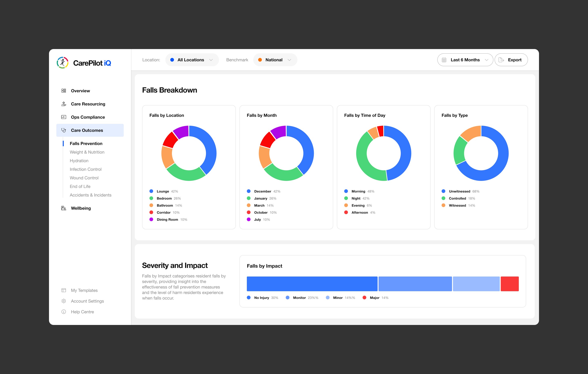The image size is (588, 374).
Task: Click the Ops Compliance monitor icon
Action: 64,117
